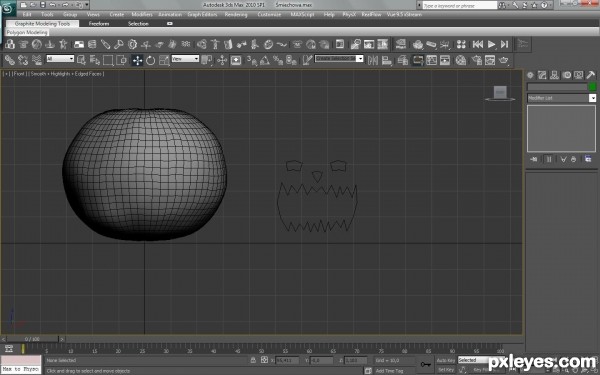Open the MAXScript menu
This screenshot has height=375, width=600.
302,15
